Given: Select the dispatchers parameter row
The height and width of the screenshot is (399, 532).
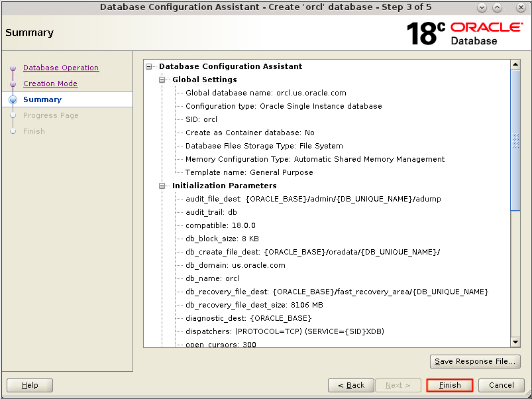Looking at the screenshot, I should (285, 331).
